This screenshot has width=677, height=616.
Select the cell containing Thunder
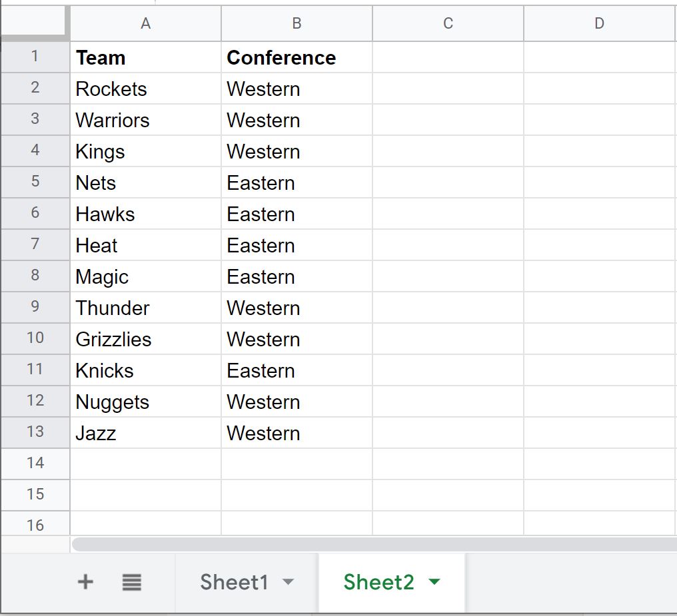coord(145,308)
